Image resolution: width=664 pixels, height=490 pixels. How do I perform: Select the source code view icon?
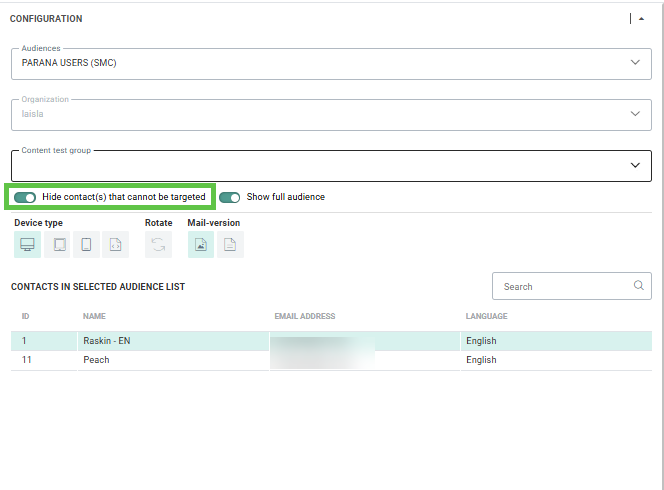[x=116, y=245]
